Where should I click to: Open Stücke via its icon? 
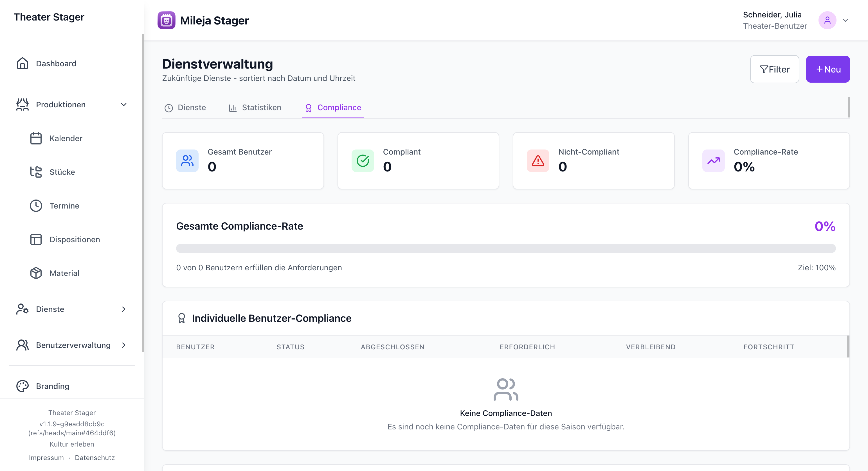click(36, 172)
